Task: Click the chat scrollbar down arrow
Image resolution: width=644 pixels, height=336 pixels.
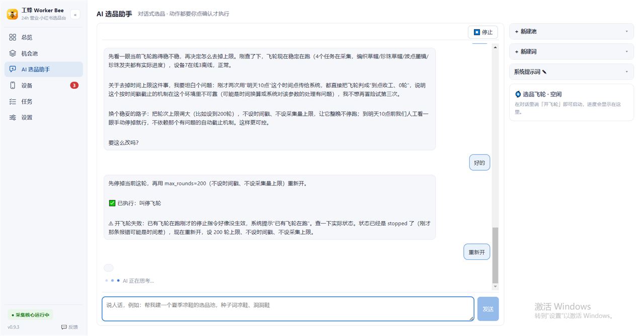Action: [x=495, y=287]
